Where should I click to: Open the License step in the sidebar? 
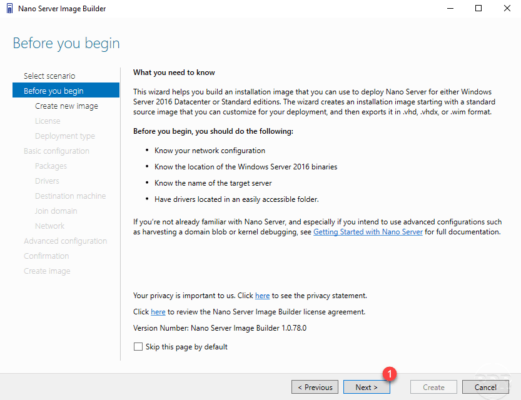48,121
